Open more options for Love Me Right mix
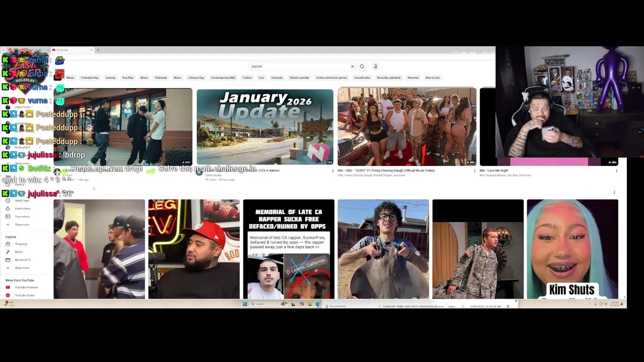Viewport: 644px width, 362px height. pyautogui.click(x=616, y=171)
